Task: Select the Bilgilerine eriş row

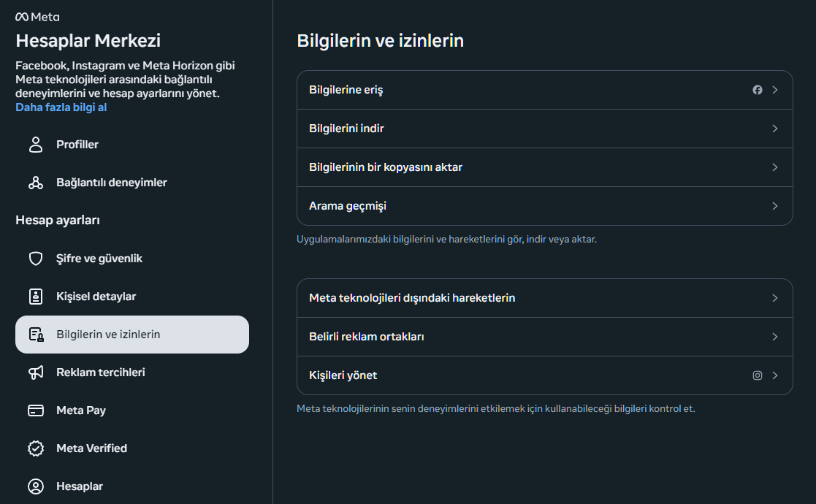Action: pos(544,89)
